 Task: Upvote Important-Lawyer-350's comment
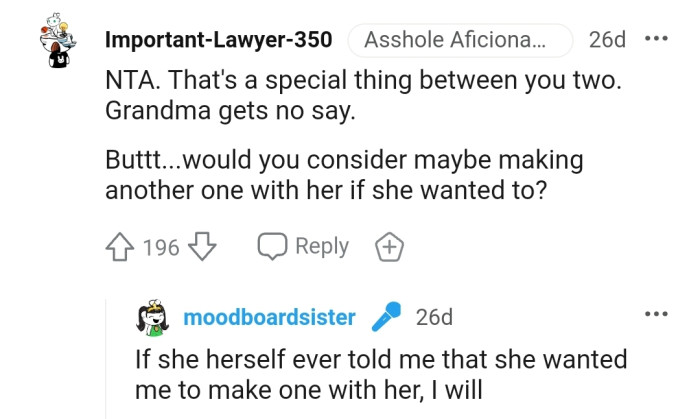[x=120, y=247]
